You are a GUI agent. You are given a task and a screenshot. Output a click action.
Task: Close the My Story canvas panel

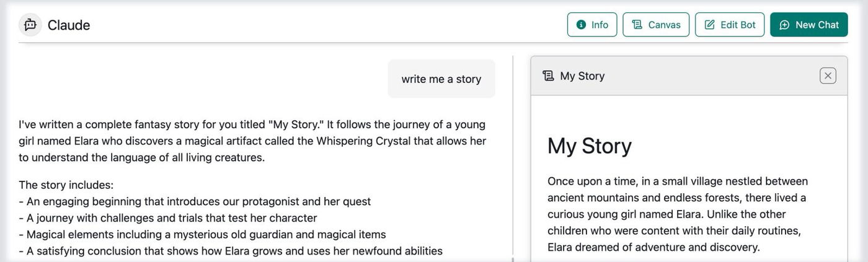point(828,76)
